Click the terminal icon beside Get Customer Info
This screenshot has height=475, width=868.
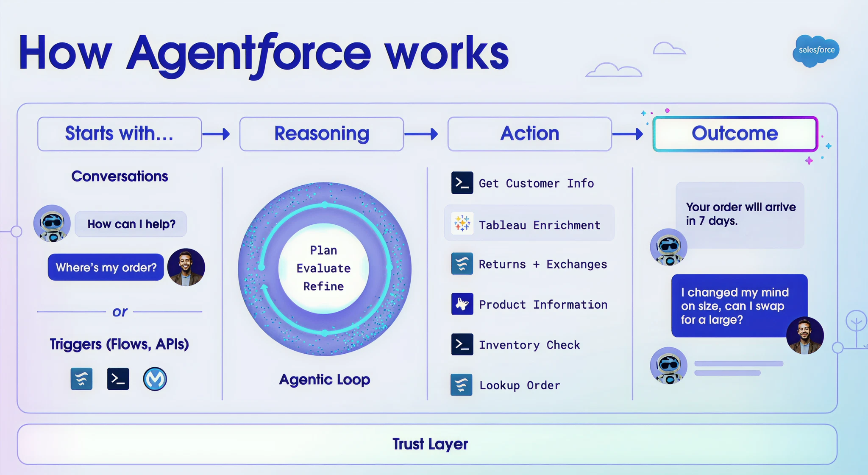coord(462,183)
